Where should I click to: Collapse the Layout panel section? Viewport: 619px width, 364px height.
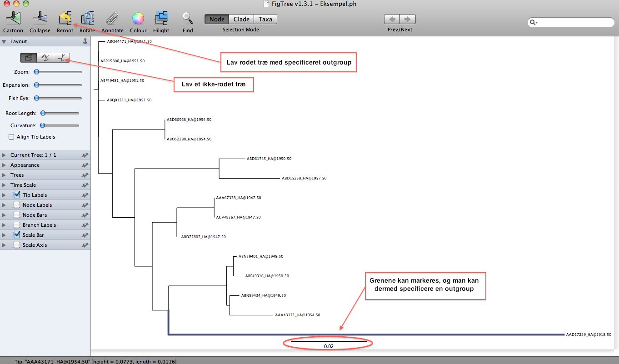tap(4, 41)
